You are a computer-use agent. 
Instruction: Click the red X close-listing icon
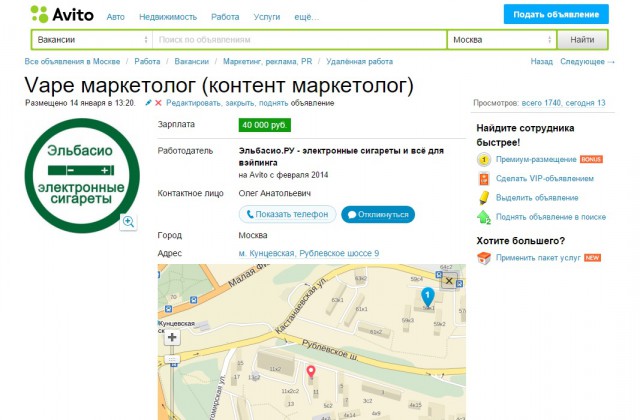pyautogui.click(x=158, y=103)
